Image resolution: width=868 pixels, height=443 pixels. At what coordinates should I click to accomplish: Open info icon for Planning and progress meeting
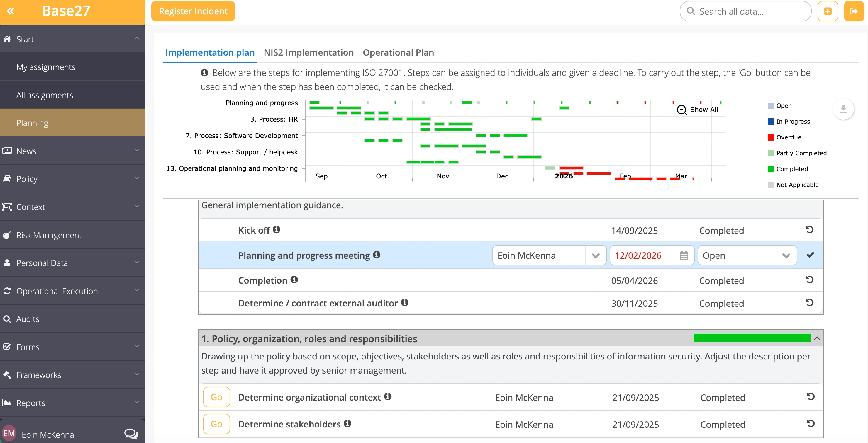[377, 255]
